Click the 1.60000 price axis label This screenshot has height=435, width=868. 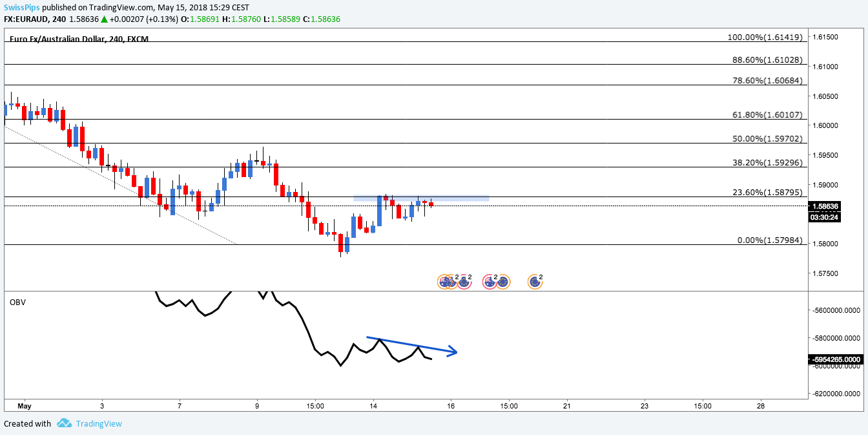click(825, 125)
